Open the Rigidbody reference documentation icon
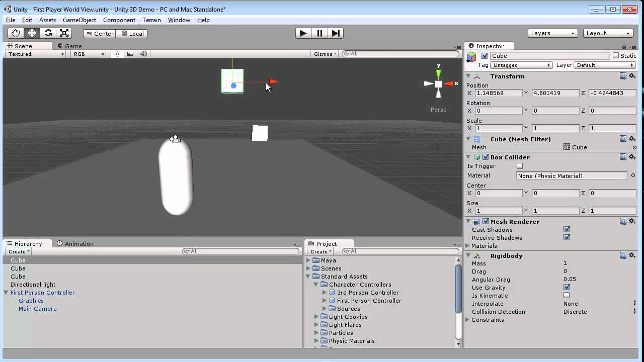 pos(623,255)
